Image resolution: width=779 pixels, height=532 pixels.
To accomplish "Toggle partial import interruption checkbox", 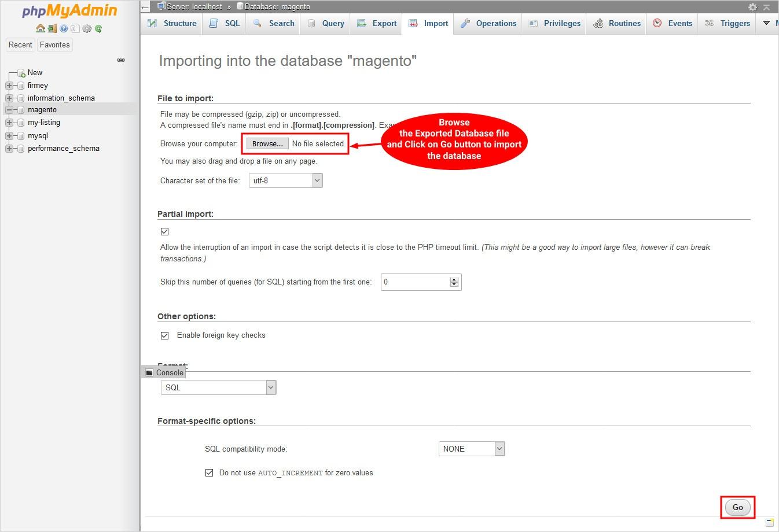I will 165,231.
